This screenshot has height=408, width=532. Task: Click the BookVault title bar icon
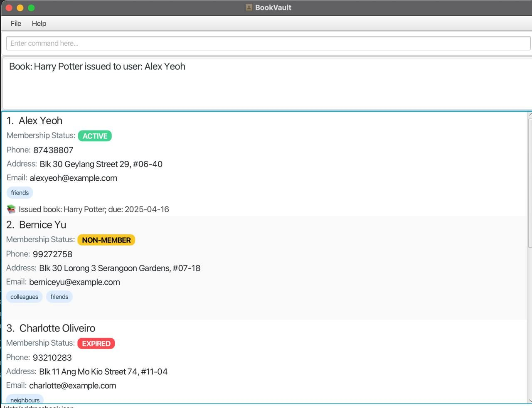click(x=249, y=7)
